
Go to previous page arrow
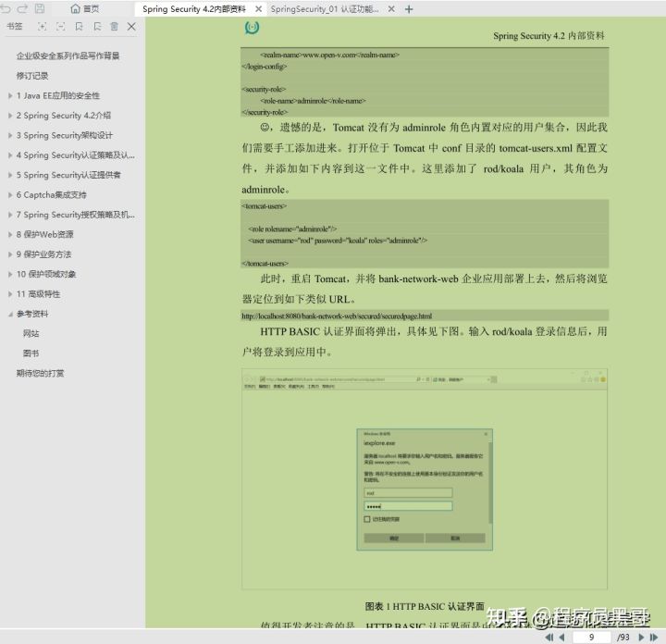coord(562,638)
